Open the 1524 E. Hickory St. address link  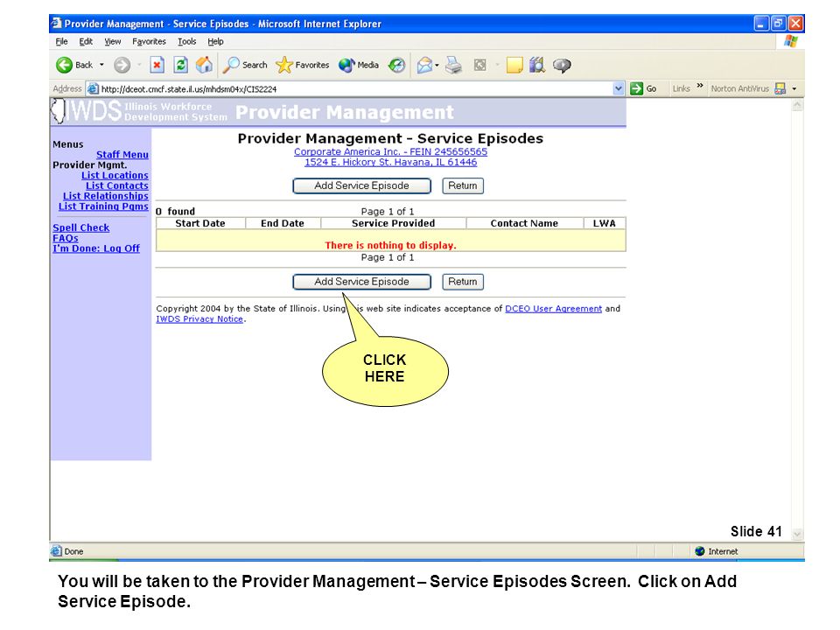390,163
